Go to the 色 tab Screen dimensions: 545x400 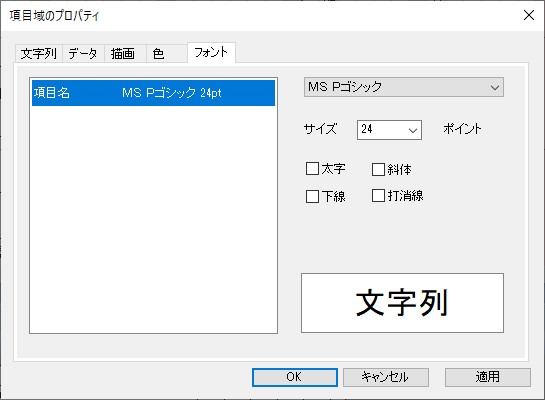tap(166, 54)
